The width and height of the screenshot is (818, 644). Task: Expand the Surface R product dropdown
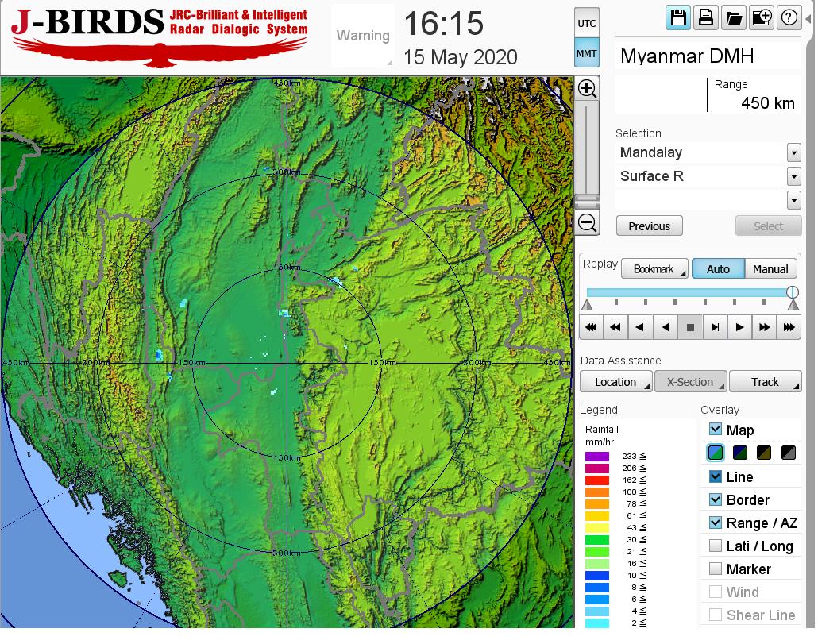793,176
